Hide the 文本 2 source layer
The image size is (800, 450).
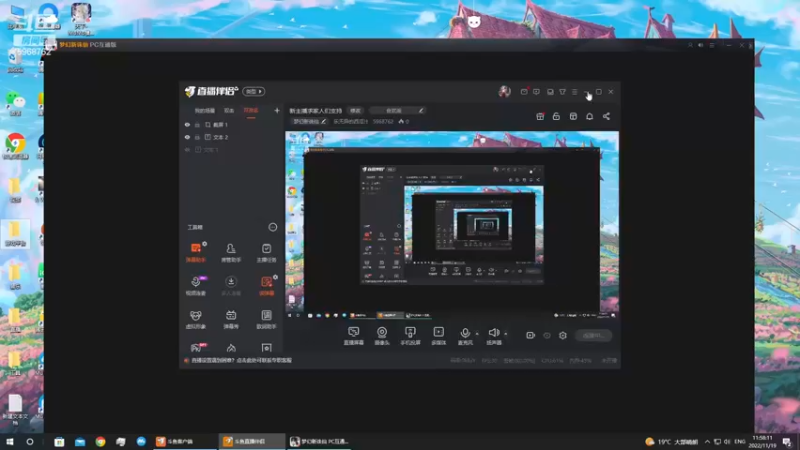[x=187, y=137]
